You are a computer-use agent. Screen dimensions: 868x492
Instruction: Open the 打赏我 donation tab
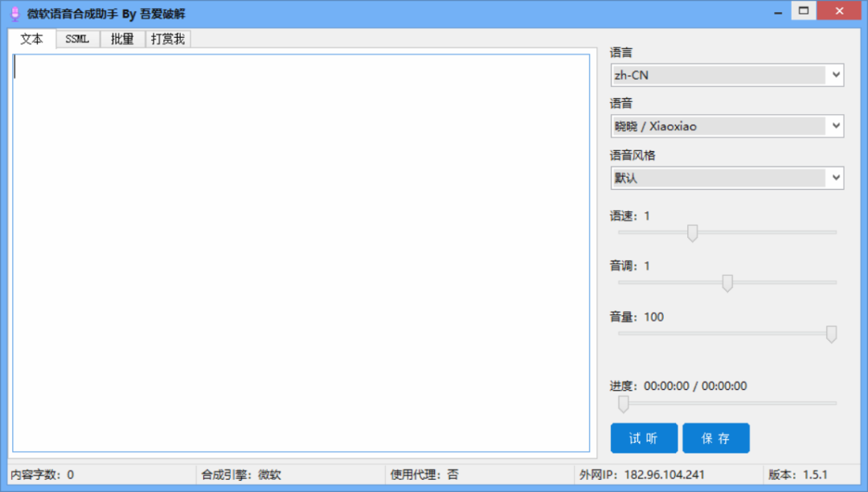[169, 38]
